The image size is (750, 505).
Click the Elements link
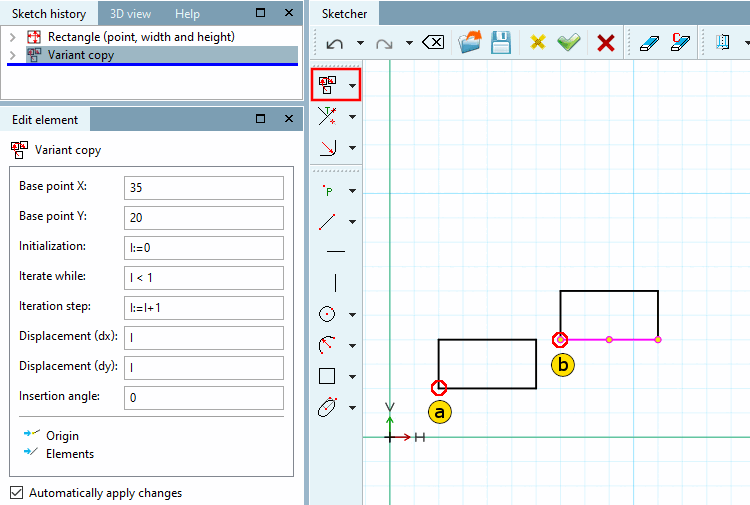pos(70,454)
